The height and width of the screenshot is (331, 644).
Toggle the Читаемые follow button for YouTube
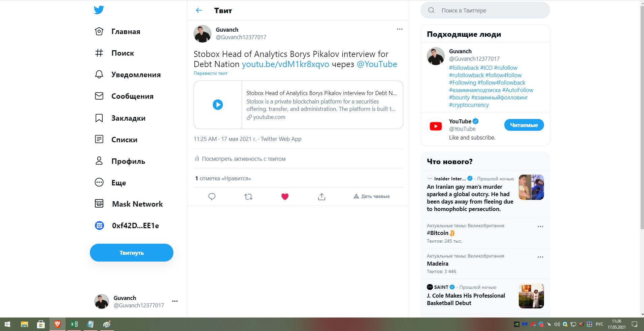pyautogui.click(x=524, y=125)
